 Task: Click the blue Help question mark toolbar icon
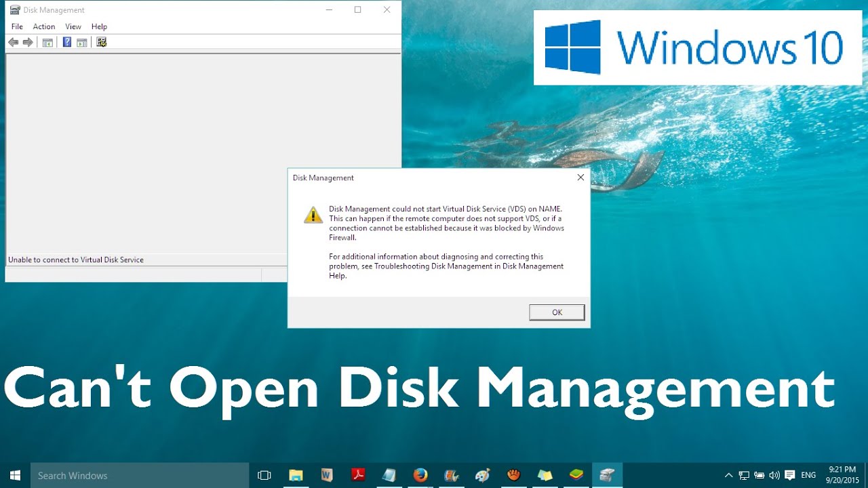[67, 42]
